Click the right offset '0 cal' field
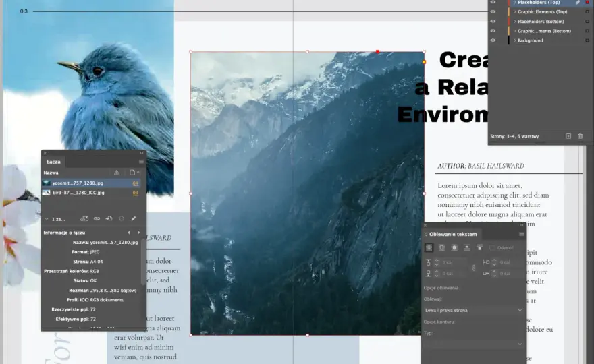 coord(511,273)
